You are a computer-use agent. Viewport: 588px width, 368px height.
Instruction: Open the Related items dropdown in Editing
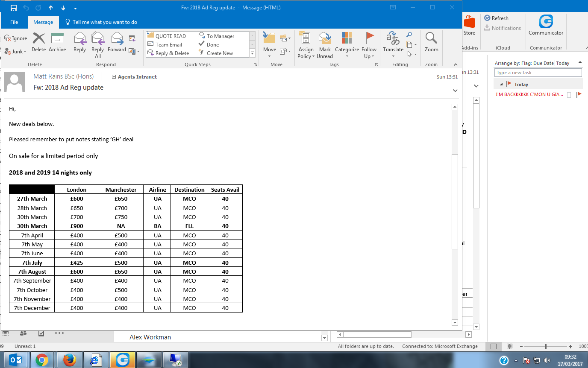(x=412, y=44)
